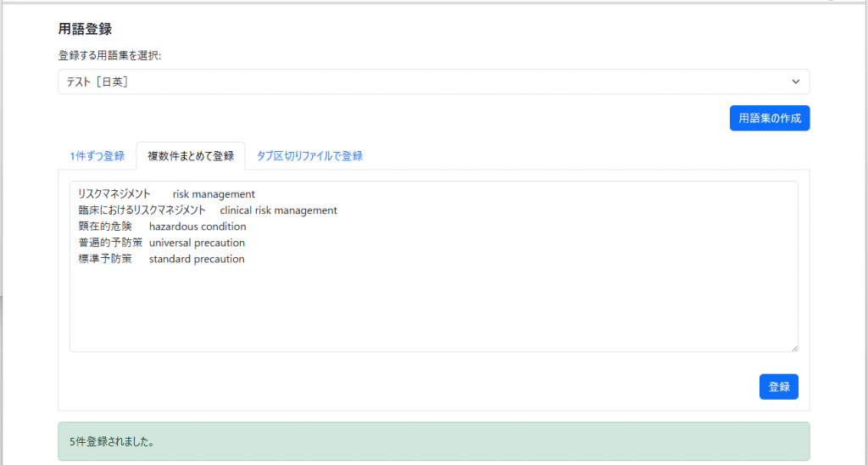The height and width of the screenshot is (465, 868).
Task: Click the chevron arrow on the 用語集 selector
Action: click(x=795, y=81)
